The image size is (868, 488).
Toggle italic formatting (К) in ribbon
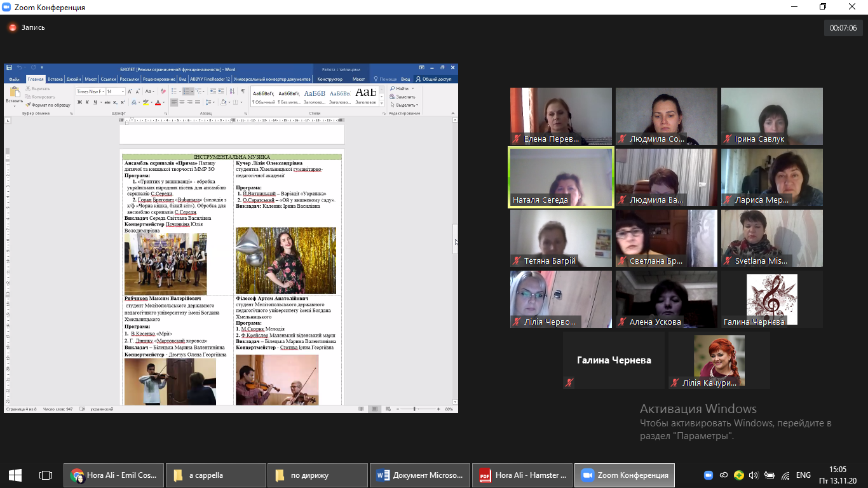point(86,102)
